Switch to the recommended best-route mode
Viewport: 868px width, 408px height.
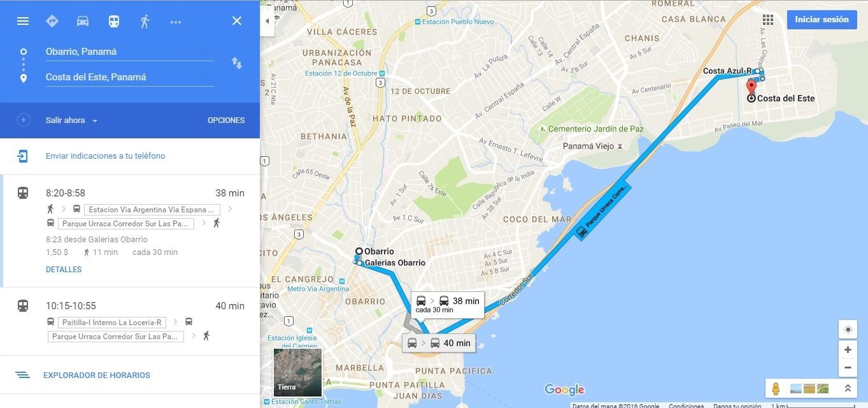pos(52,21)
